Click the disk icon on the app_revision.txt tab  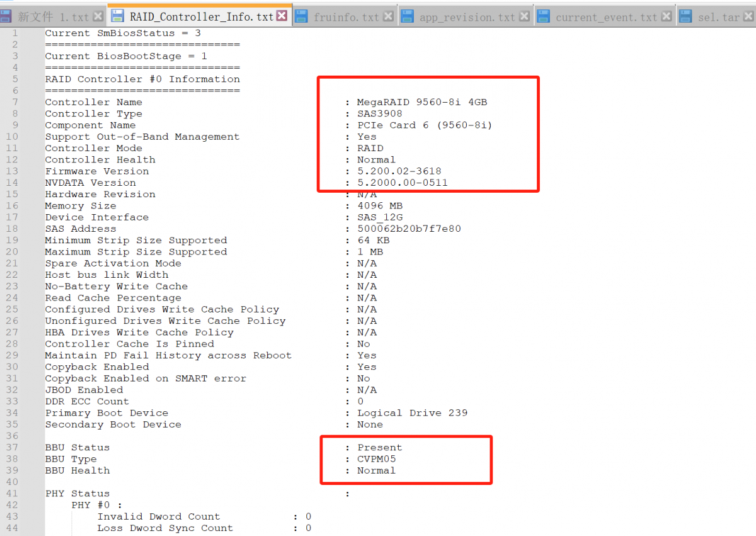[408, 17]
